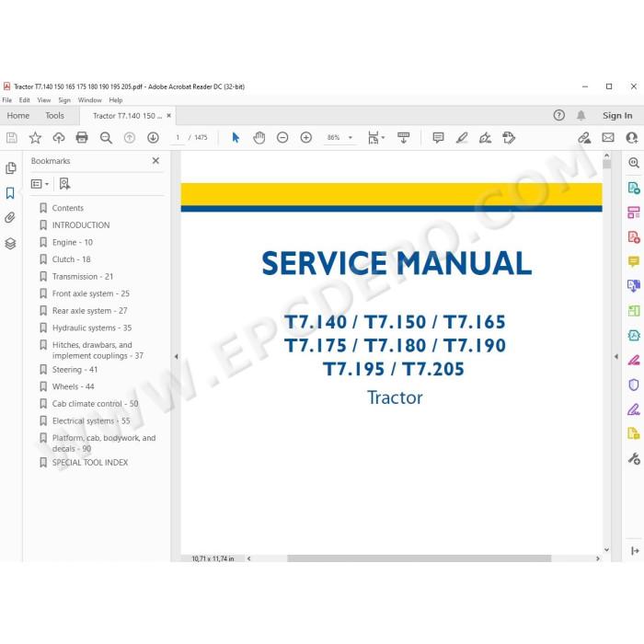View notifications bell

click(x=581, y=115)
